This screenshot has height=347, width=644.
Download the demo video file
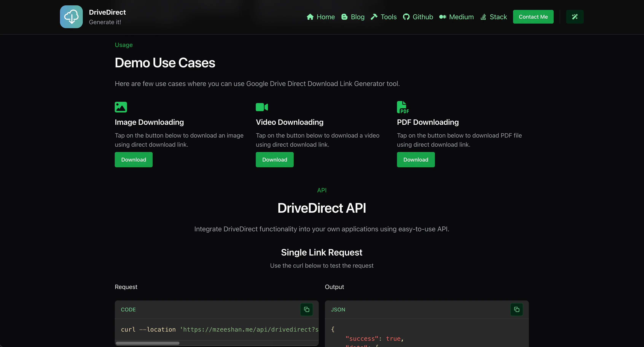tap(274, 159)
